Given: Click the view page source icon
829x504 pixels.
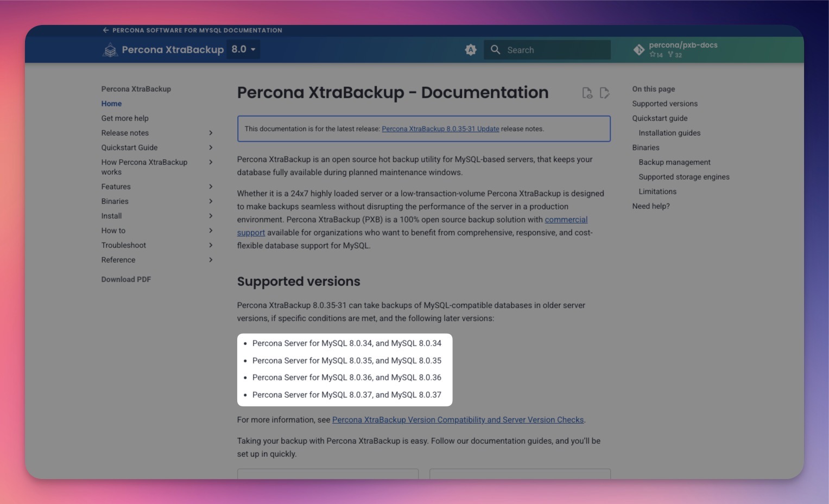Looking at the screenshot, I should (x=587, y=93).
